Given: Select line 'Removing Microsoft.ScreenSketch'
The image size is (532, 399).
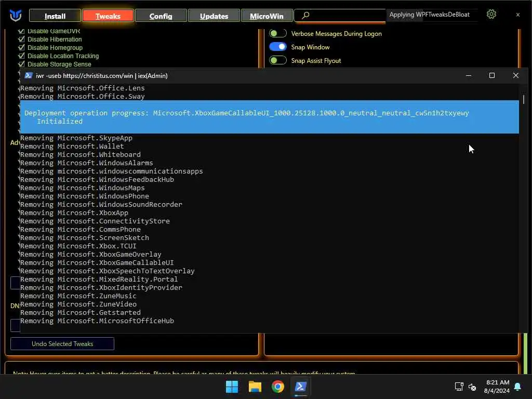Looking at the screenshot, I should point(85,238).
